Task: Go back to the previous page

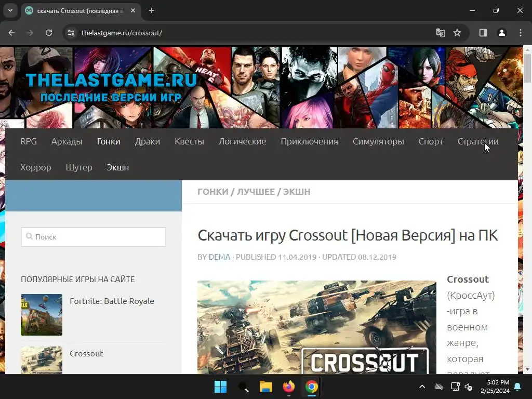Action: click(x=11, y=33)
